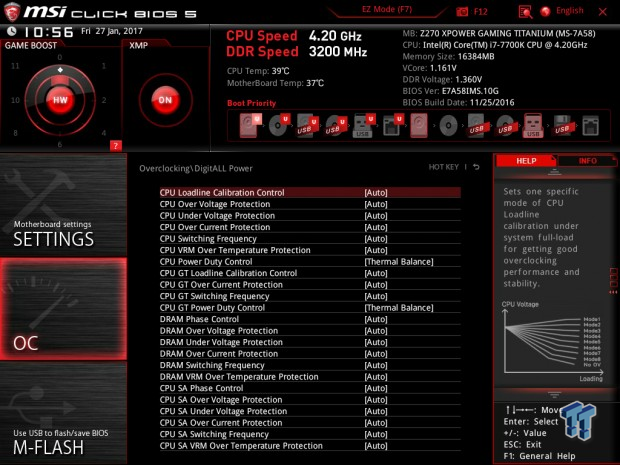Switch to the INFO tab

[587, 161]
